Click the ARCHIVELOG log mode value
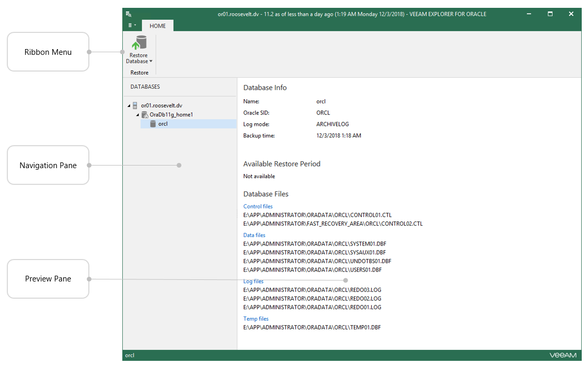The height and width of the screenshot is (365, 588). click(x=332, y=124)
